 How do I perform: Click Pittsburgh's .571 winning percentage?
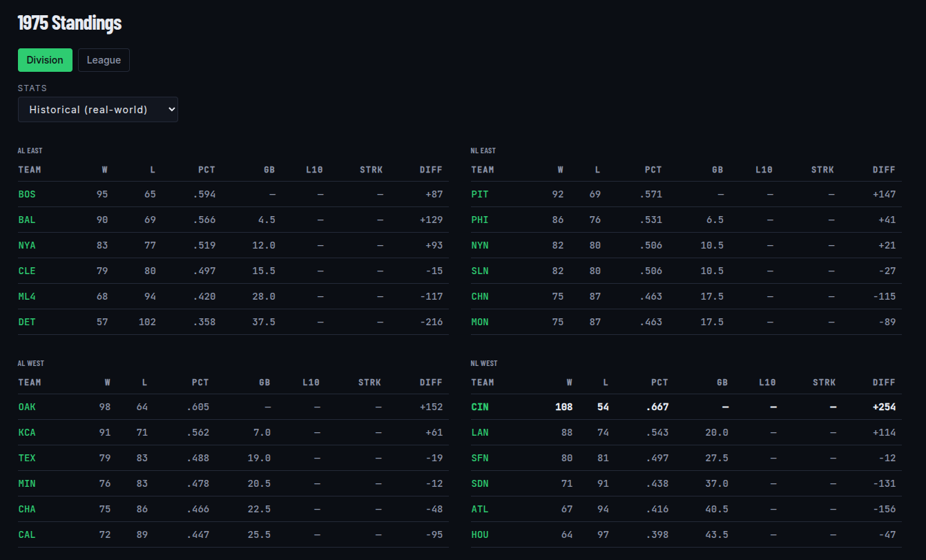tap(650, 195)
